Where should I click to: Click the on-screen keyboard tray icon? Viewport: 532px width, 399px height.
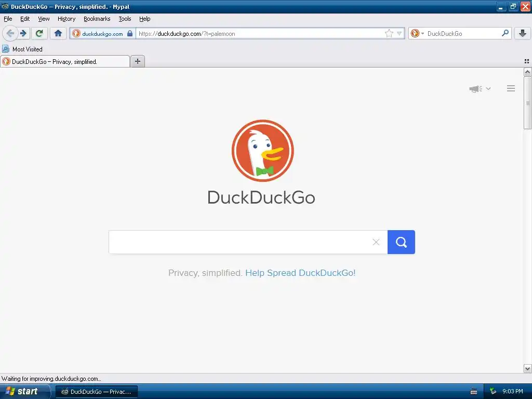point(474,392)
